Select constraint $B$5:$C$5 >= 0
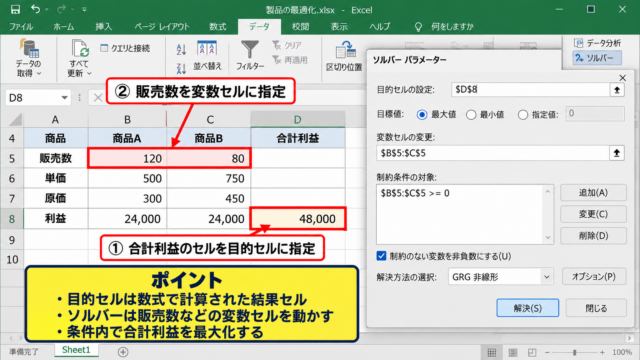This screenshot has height=360, width=640. coord(415,193)
